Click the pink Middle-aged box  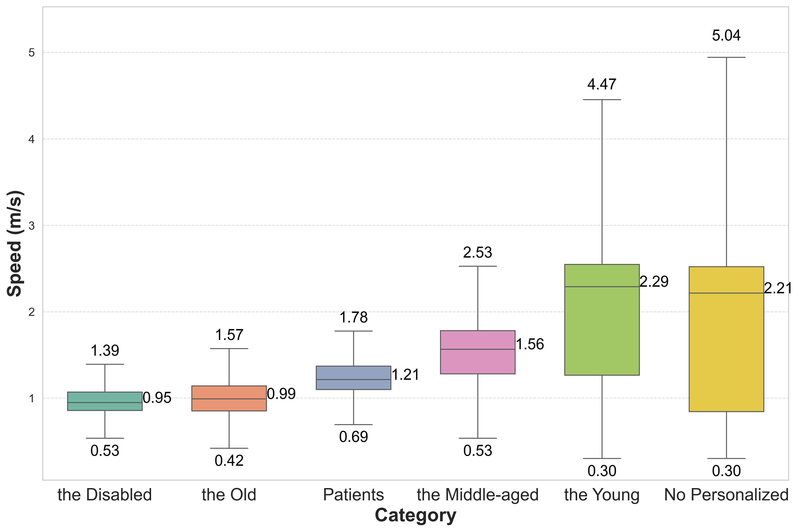click(x=478, y=352)
